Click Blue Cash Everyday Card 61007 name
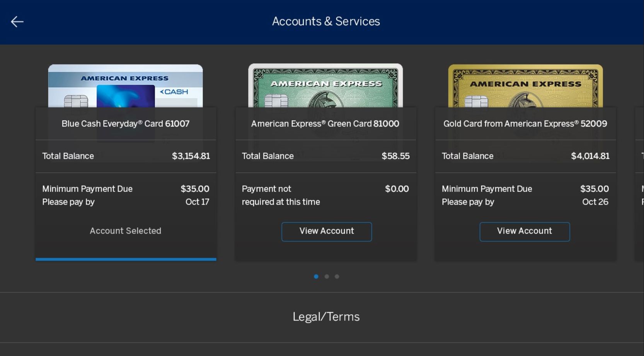The width and height of the screenshot is (644, 356). pyautogui.click(x=126, y=124)
